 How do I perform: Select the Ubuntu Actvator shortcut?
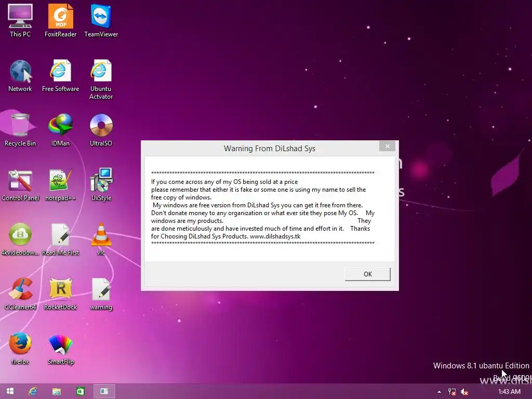coord(101,79)
